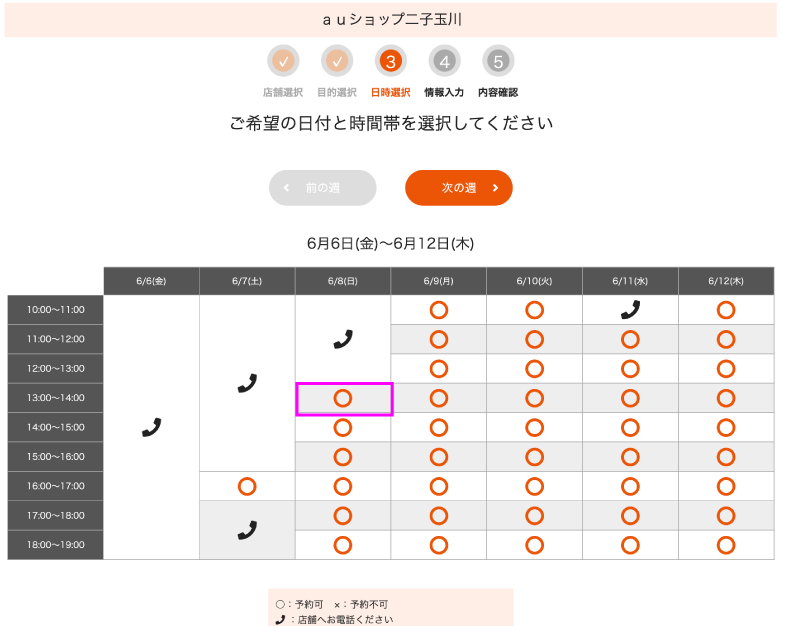Select 6/11 15:00~16:00 available slot

630,457
